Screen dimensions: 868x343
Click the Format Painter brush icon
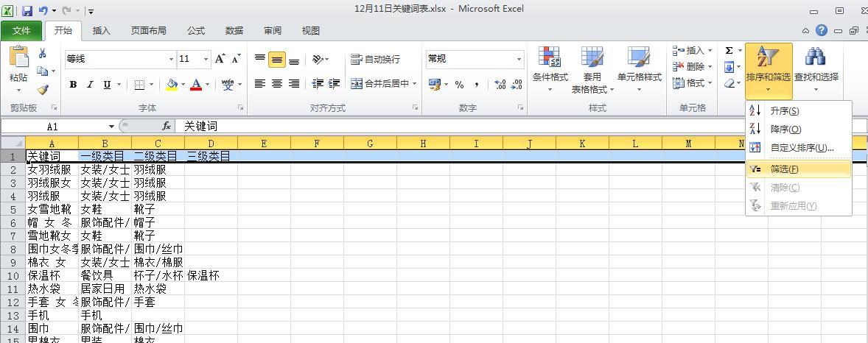[43, 90]
